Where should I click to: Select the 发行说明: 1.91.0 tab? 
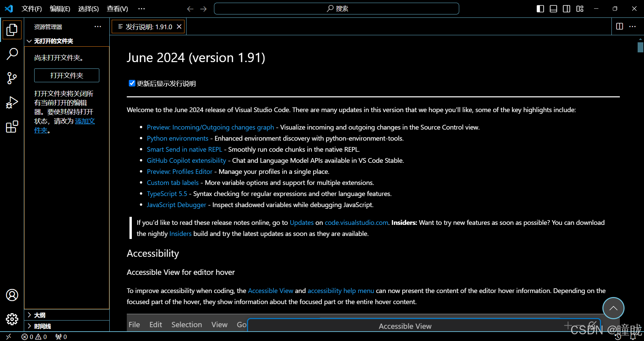[x=149, y=27]
